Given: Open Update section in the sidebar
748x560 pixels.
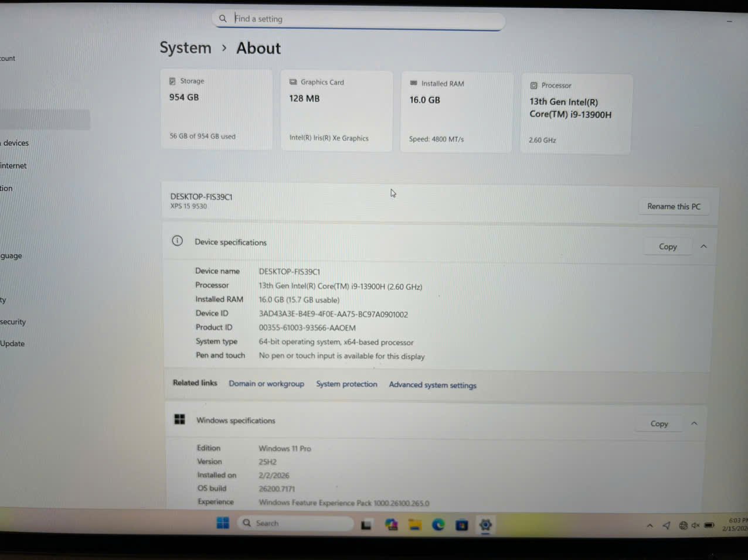Looking at the screenshot, I should tap(12, 344).
